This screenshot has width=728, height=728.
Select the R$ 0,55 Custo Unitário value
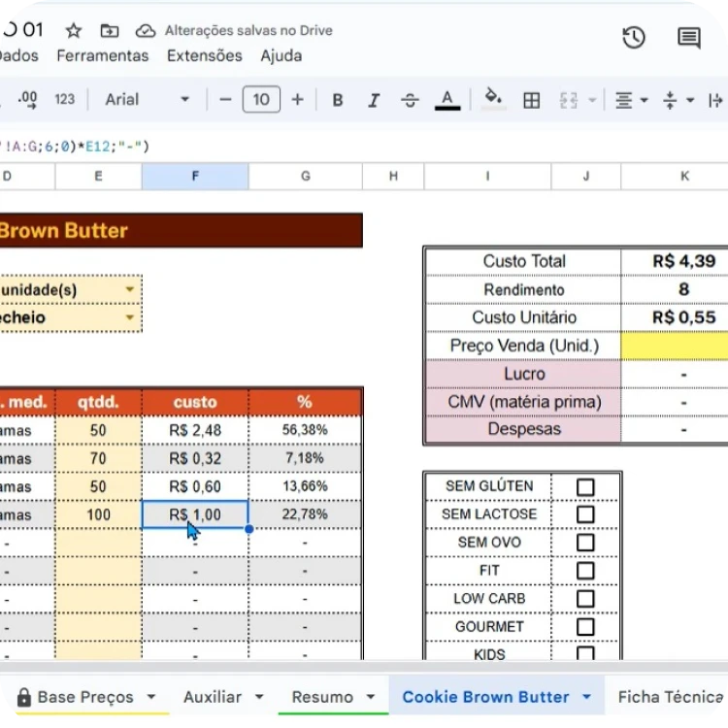pyautogui.click(x=675, y=318)
